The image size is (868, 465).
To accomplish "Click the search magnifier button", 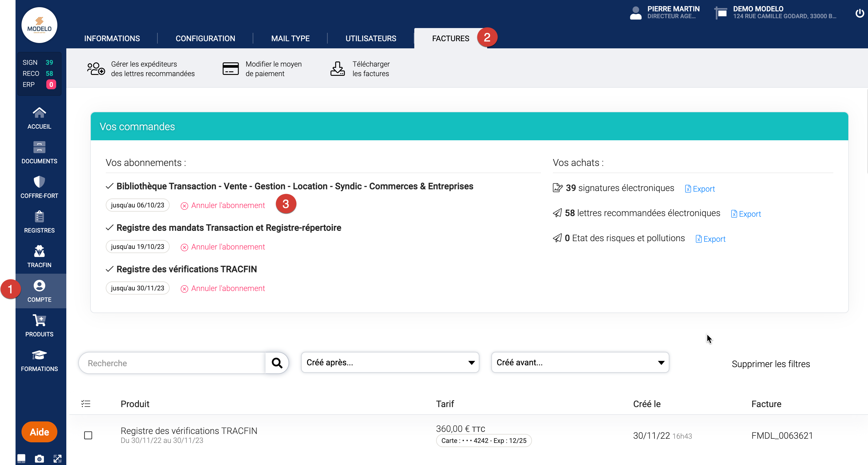I will coord(277,363).
